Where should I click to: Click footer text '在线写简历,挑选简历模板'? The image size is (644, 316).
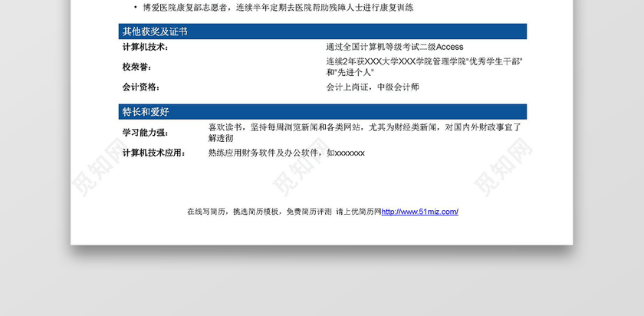[234, 212]
